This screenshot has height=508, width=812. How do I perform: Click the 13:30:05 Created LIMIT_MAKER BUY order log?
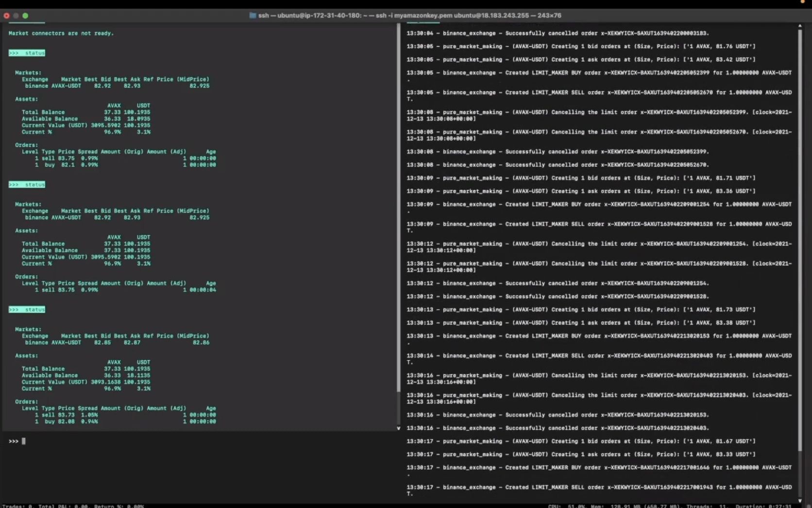pyautogui.click(x=599, y=76)
